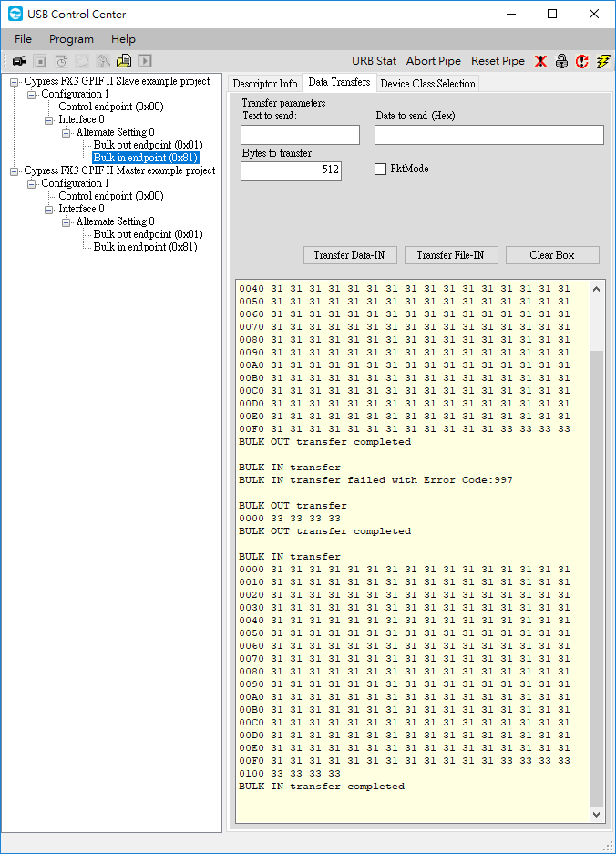
Task: Select Master project's Interface 0 label
Action: [81, 209]
